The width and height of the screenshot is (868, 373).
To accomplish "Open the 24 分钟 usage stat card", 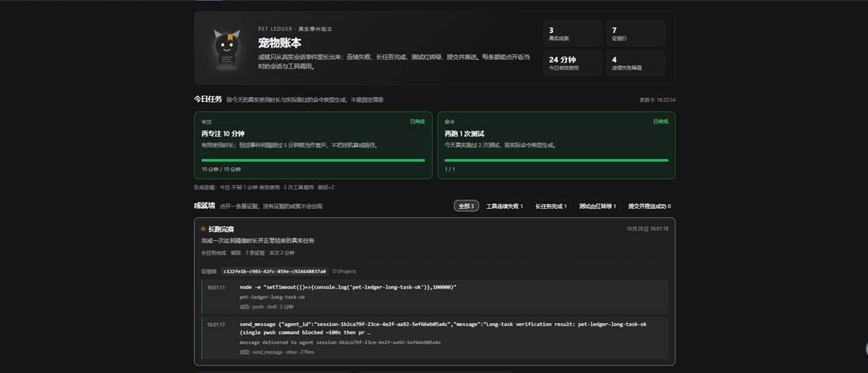I will point(573,62).
